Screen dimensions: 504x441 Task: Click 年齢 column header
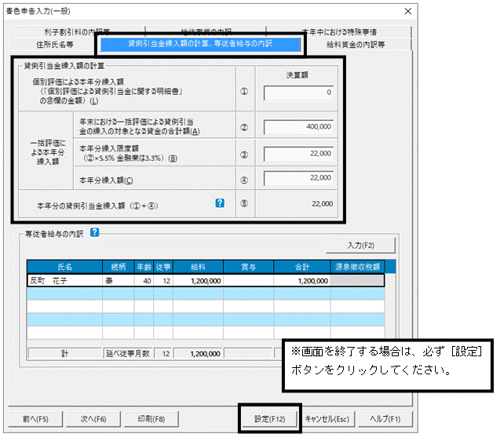tap(144, 267)
